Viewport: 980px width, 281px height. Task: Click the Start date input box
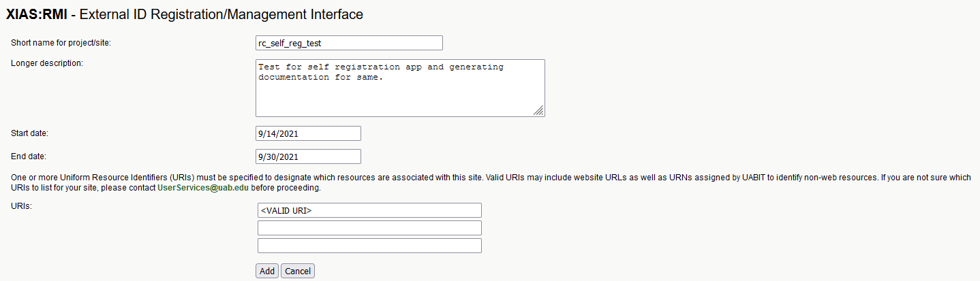click(x=308, y=133)
